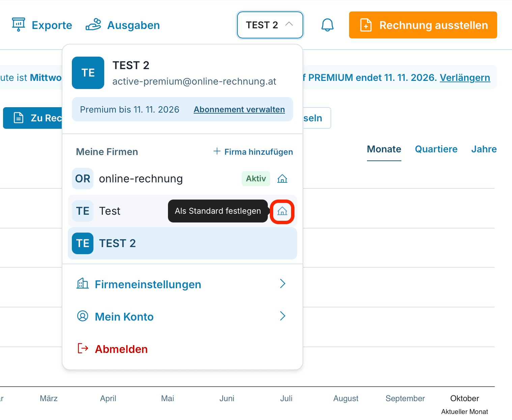512x420 pixels.
Task: Click the 'Aktueller Monat' caption
Action: click(464, 412)
